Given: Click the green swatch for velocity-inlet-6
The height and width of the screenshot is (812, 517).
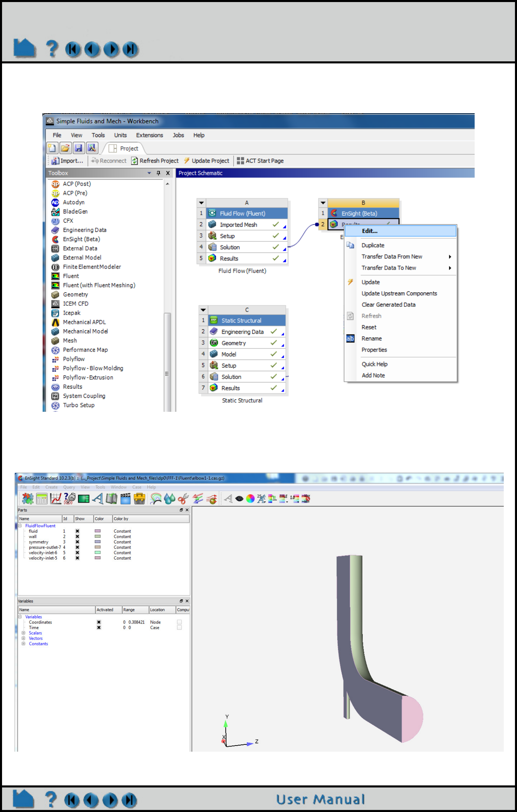Looking at the screenshot, I should click(98, 553).
